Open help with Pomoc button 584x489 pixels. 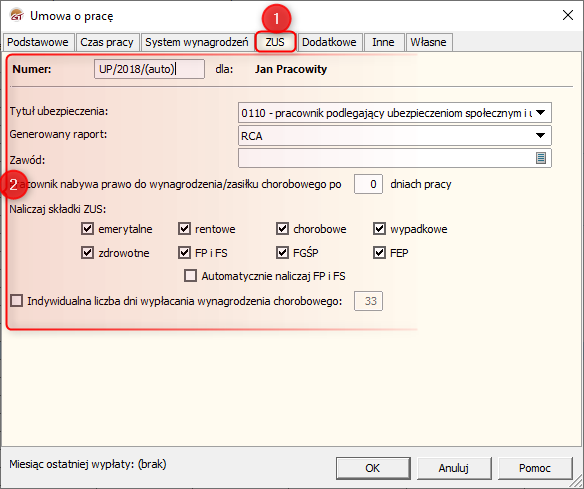[x=535, y=468]
